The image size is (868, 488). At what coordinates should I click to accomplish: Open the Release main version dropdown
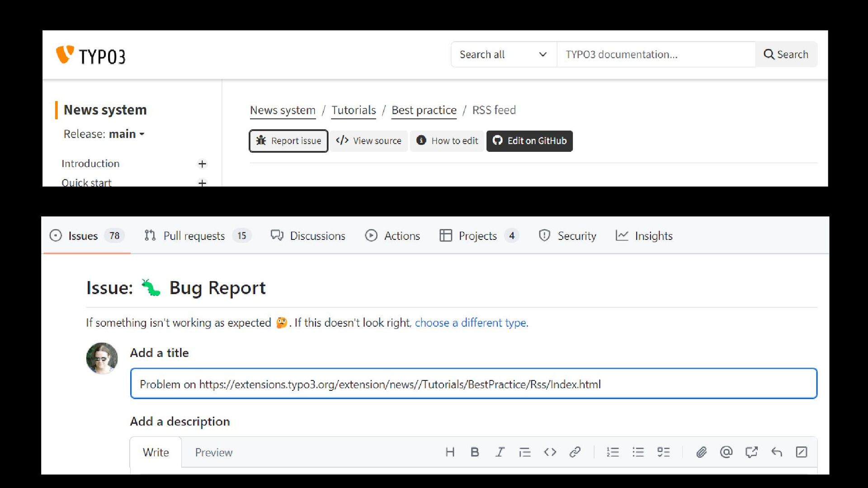104,134
